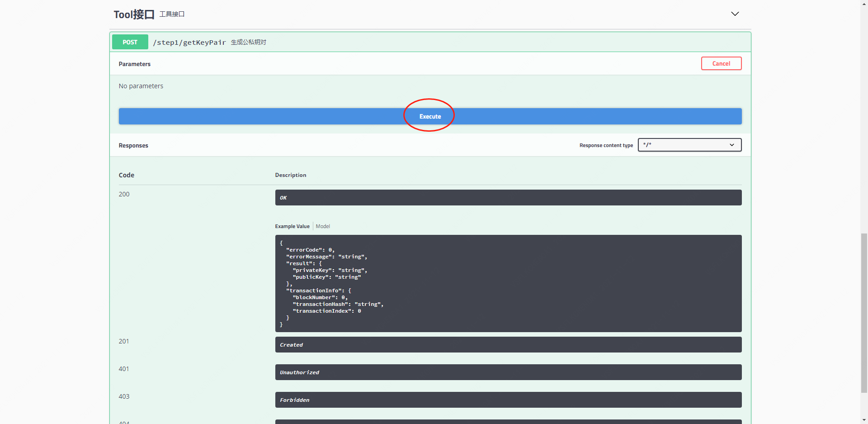Select the 201 response code
Image resolution: width=868 pixels, height=424 pixels.
(x=124, y=341)
